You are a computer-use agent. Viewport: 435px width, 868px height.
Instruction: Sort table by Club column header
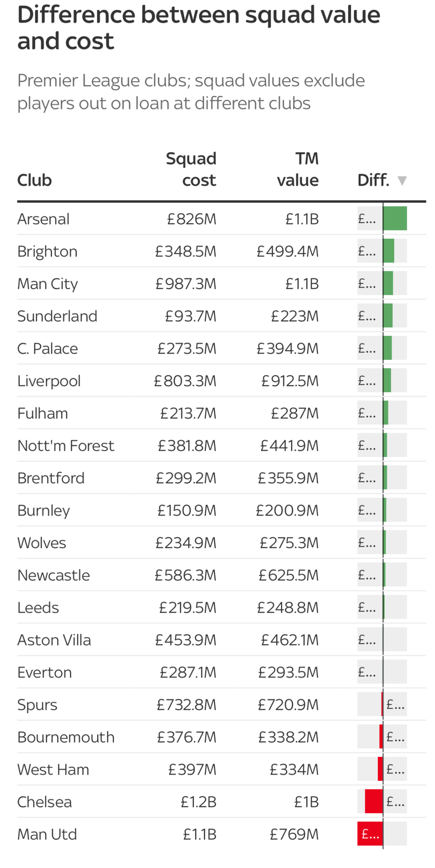point(35,180)
